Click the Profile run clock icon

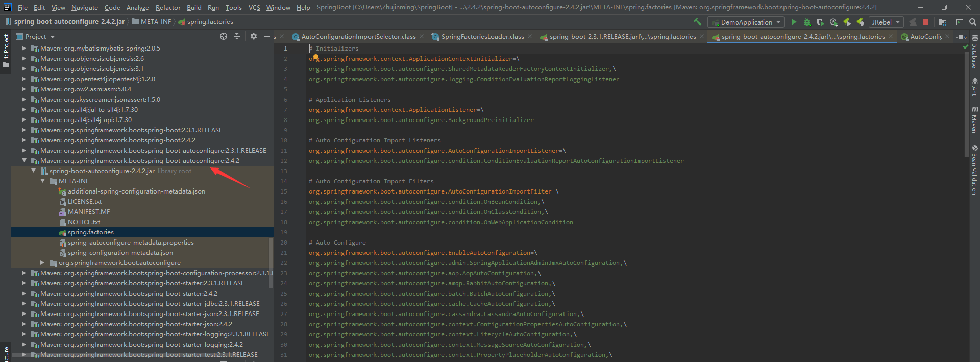(x=834, y=22)
